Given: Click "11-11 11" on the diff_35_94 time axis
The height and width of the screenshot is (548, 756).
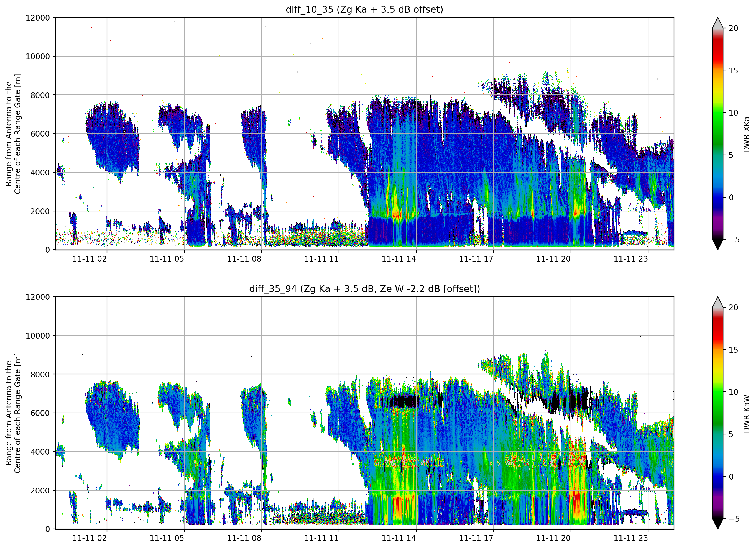Looking at the screenshot, I should point(322,538).
